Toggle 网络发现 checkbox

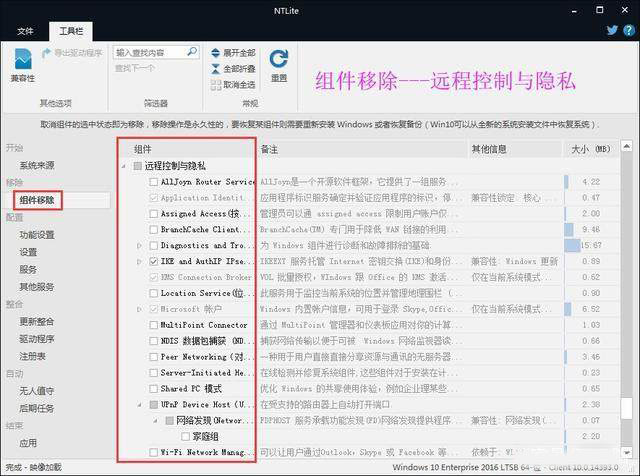[169, 420]
